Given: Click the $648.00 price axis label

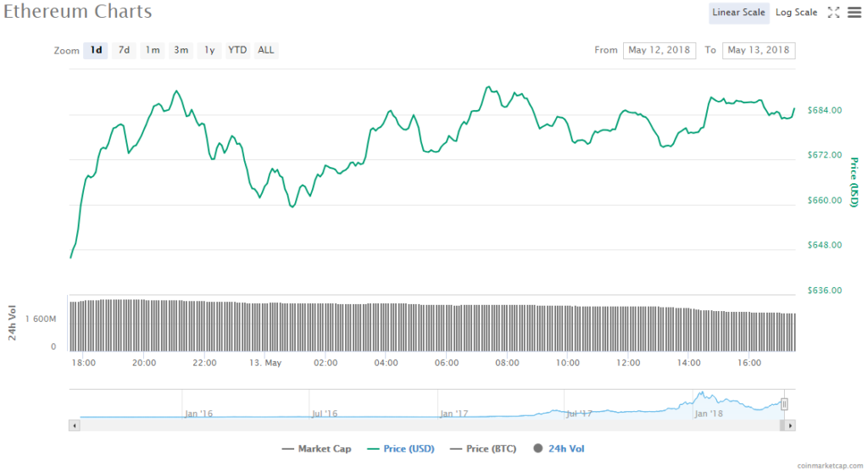Looking at the screenshot, I should [824, 245].
